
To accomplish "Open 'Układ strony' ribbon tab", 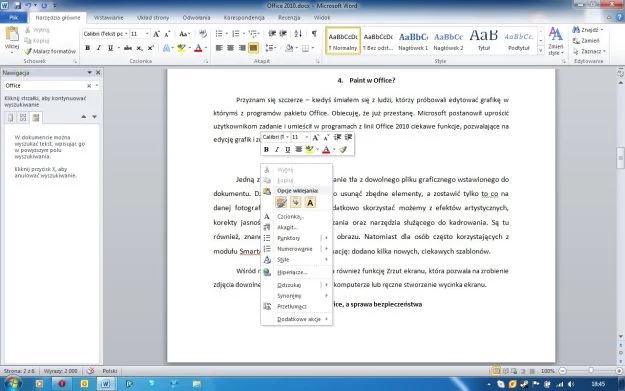I will pyautogui.click(x=153, y=18).
